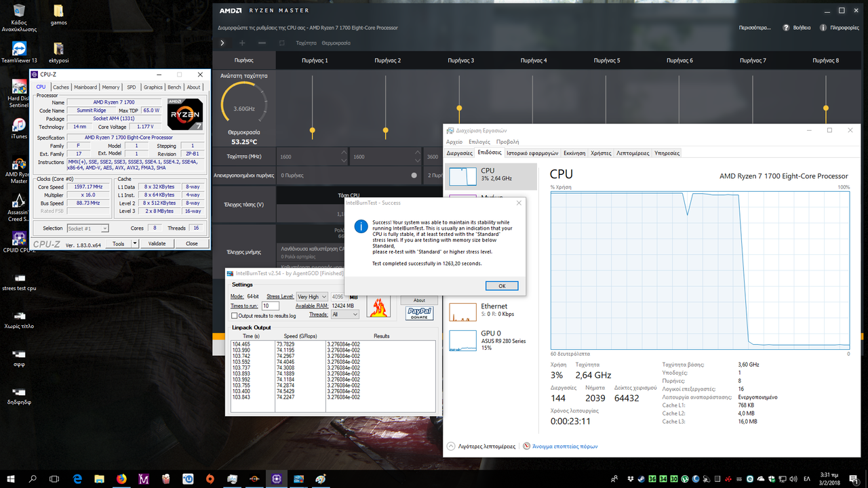Image resolution: width=868 pixels, height=488 pixels.
Task: Open the 'Επιλογές' menu in Task Manager
Action: pyautogui.click(x=479, y=142)
